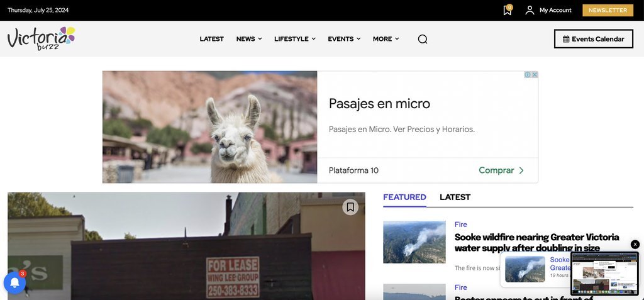This screenshot has width=644, height=300.
Task: Open the Sooke wildfire article thumbnail
Action: 414,242
